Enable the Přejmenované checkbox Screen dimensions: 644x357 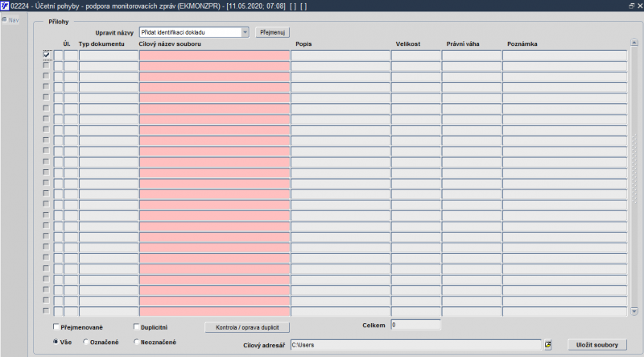(x=56, y=327)
